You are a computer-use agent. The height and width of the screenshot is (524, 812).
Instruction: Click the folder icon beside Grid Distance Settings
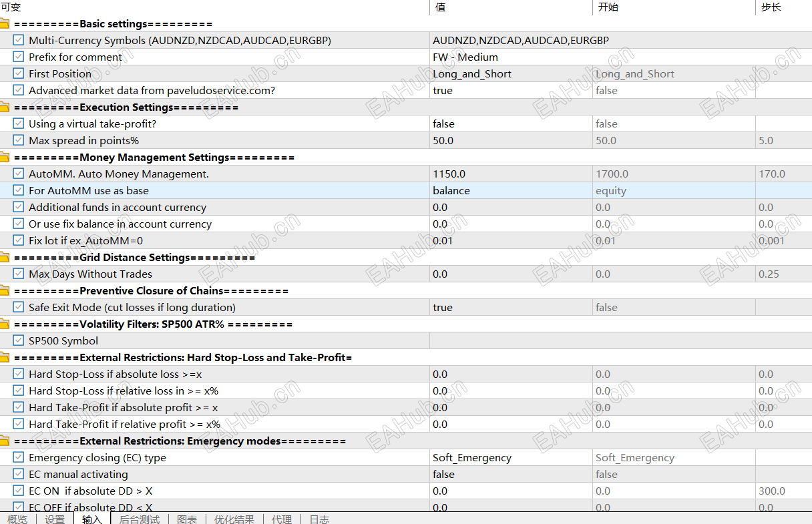7,257
